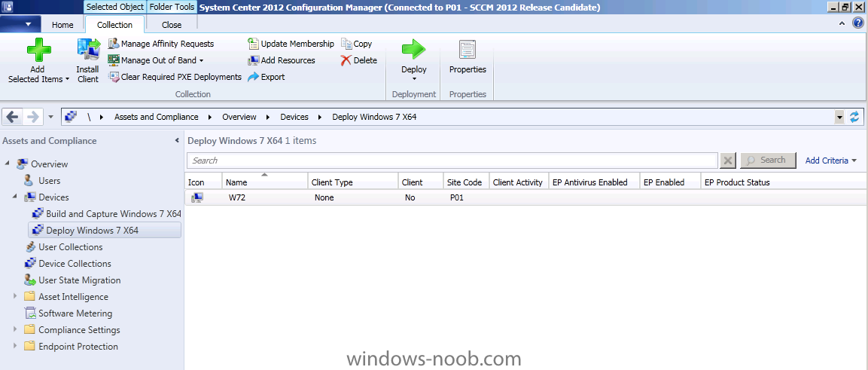The height and width of the screenshot is (370, 868).
Task: Open collection Properties
Action: click(468, 57)
